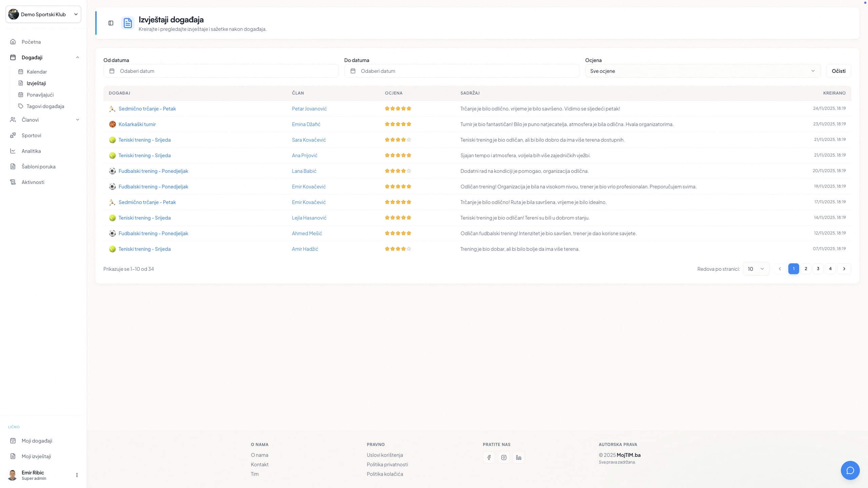The width and height of the screenshot is (868, 488).
Task: Click the Sportovi sidebar icon
Action: point(13,135)
